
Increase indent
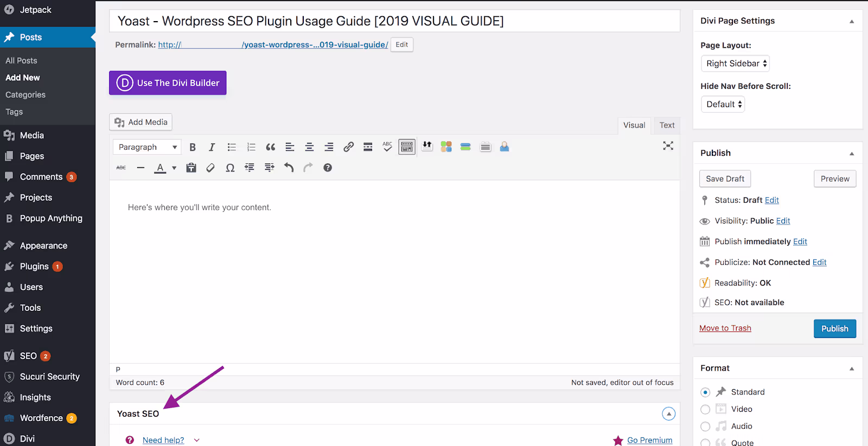click(x=269, y=168)
